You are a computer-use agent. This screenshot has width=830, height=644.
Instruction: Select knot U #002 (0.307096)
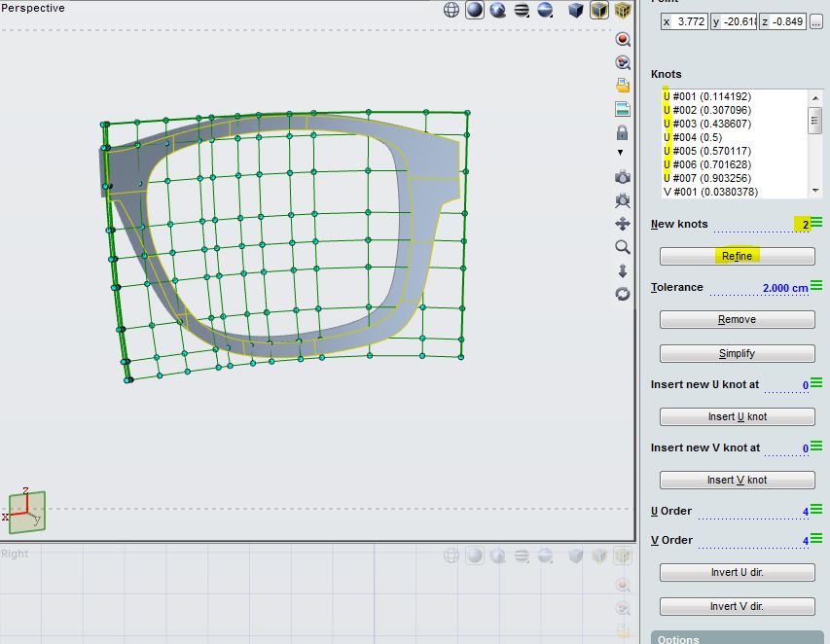pos(707,110)
